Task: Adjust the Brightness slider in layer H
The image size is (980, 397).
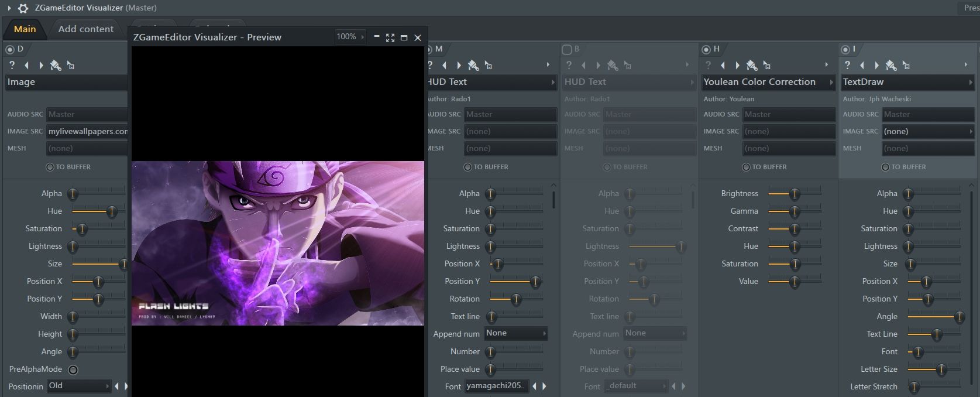Action: point(795,193)
